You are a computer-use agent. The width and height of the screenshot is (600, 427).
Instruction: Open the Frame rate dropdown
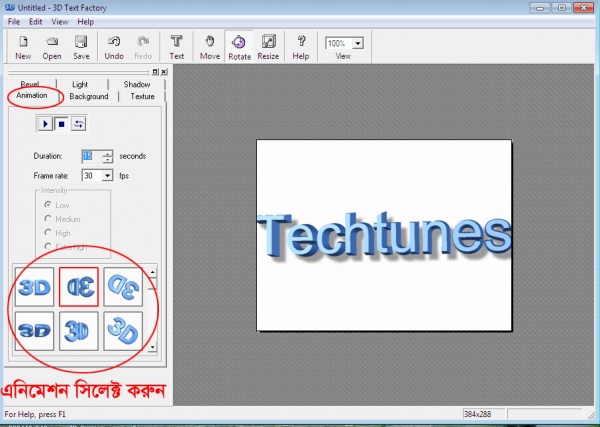[x=108, y=176]
